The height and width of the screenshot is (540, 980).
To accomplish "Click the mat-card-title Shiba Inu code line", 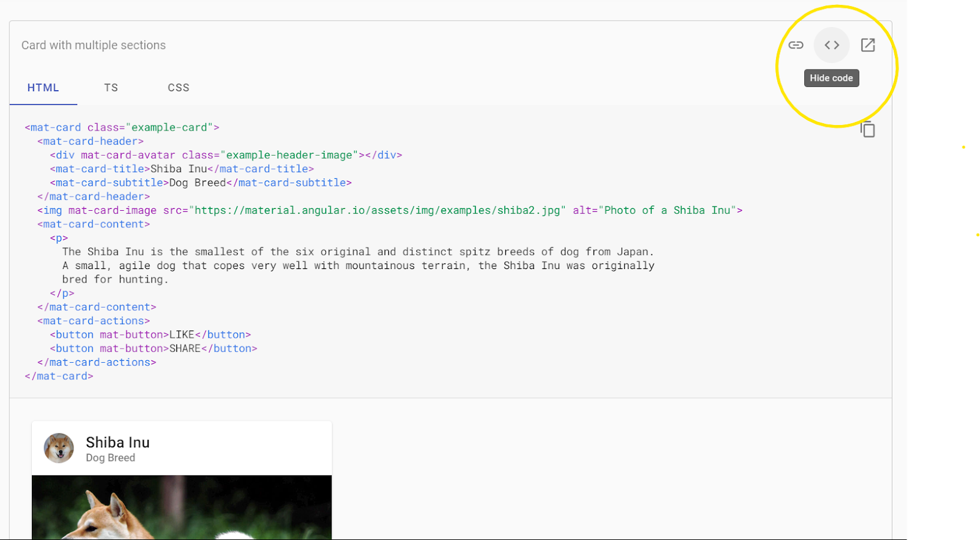I will [x=181, y=169].
